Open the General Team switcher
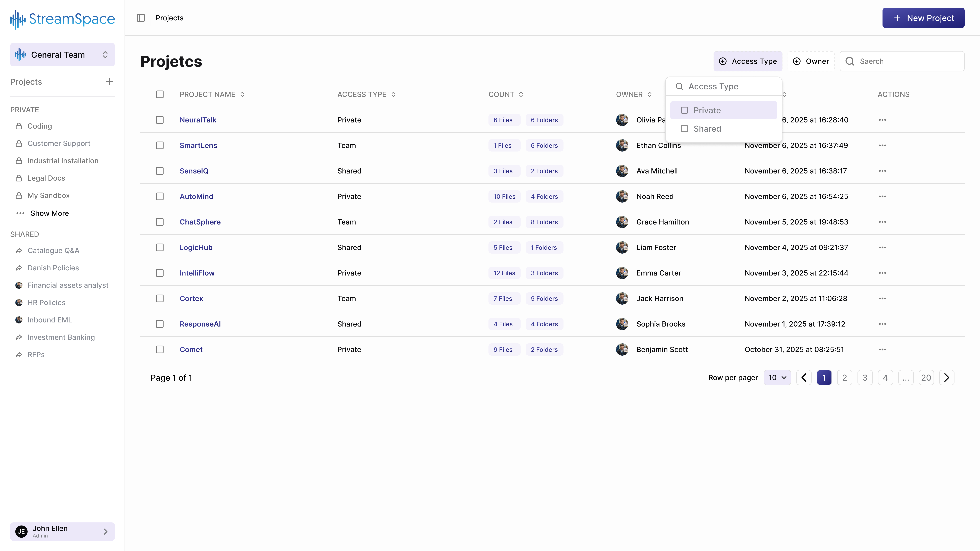The image size is (980, 551). 62,55
